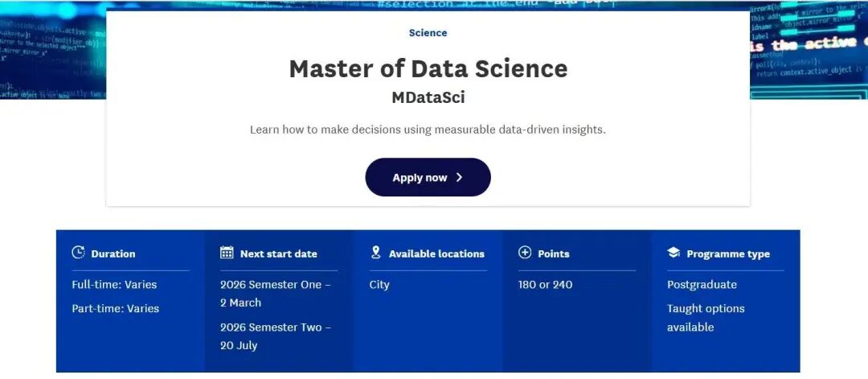Click the Available locations heading
Screen dimensions: 868x379
click(x=436, y=253)
